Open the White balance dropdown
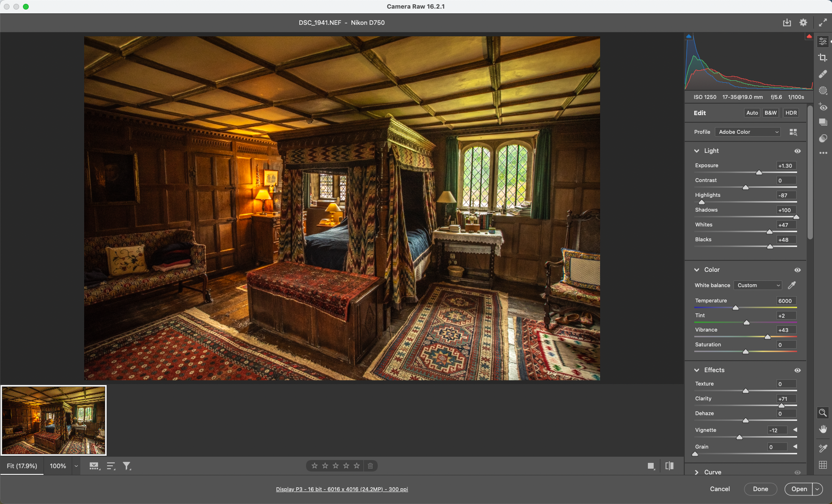The height and width of the screenshot is (504, 832). coord(758,285)
